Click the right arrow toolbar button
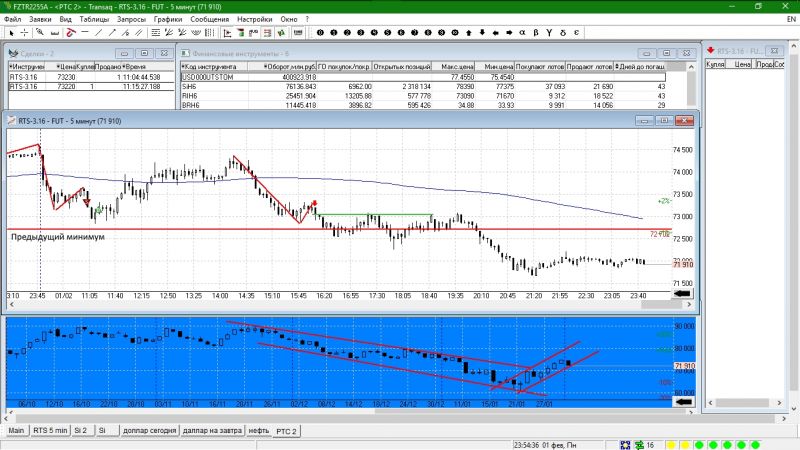Image resolution: width=800 pixels, height=450 pixels. pyautogui.click(x=509, y=33)
